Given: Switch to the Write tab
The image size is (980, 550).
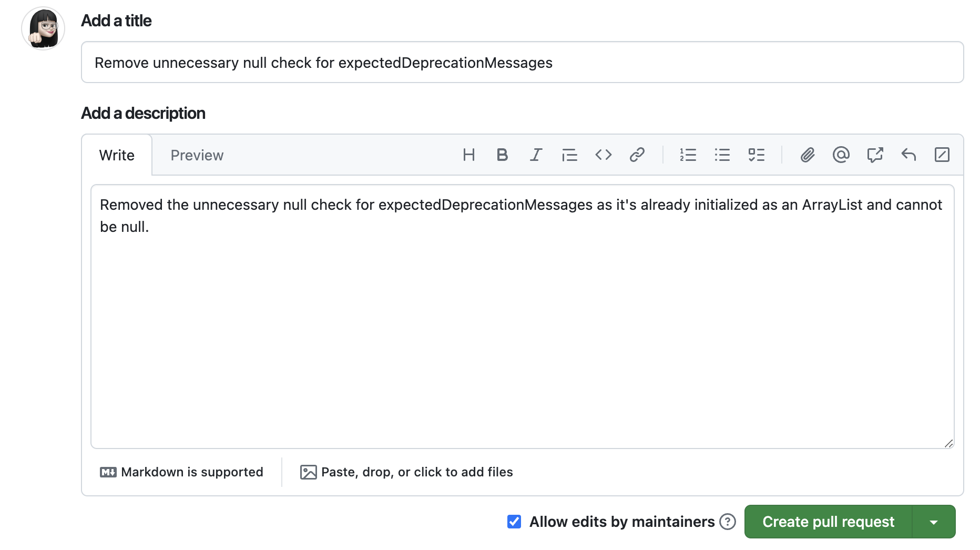Looking at the screenshot, I should coord(117,155).
